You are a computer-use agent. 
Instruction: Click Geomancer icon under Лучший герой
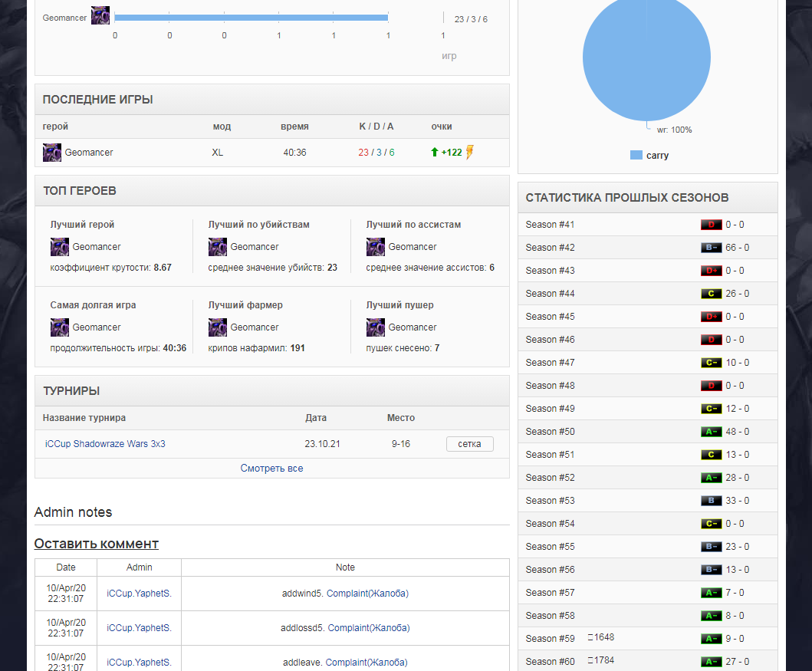[60, 247]
